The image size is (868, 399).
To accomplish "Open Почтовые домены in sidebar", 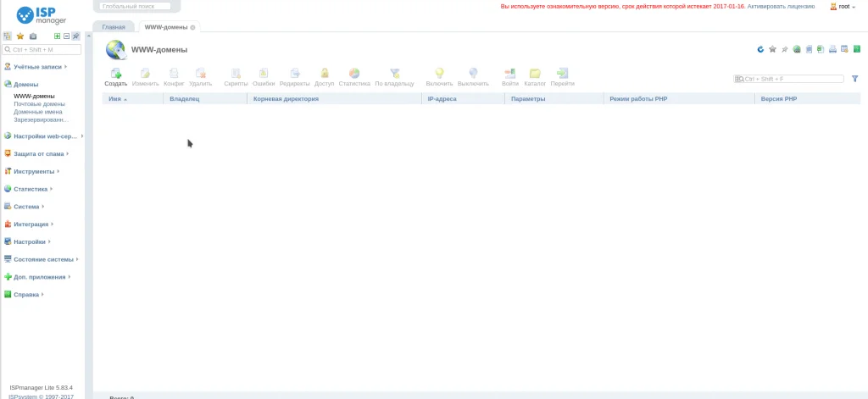I will pos(39,104).
